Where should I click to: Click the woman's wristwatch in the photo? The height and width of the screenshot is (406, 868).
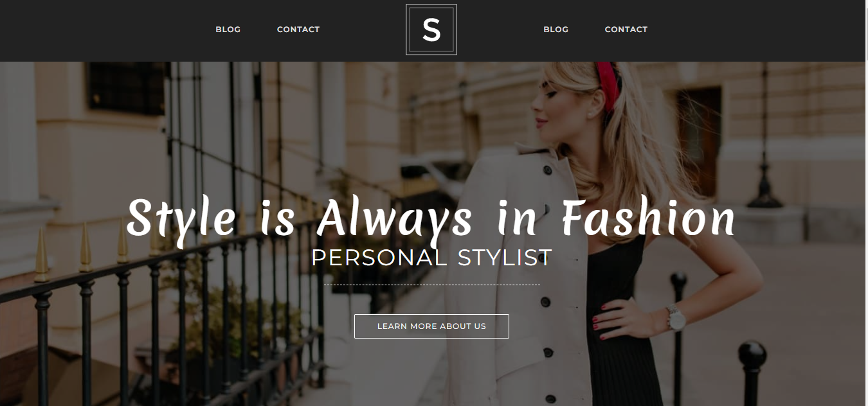(674, 318)
